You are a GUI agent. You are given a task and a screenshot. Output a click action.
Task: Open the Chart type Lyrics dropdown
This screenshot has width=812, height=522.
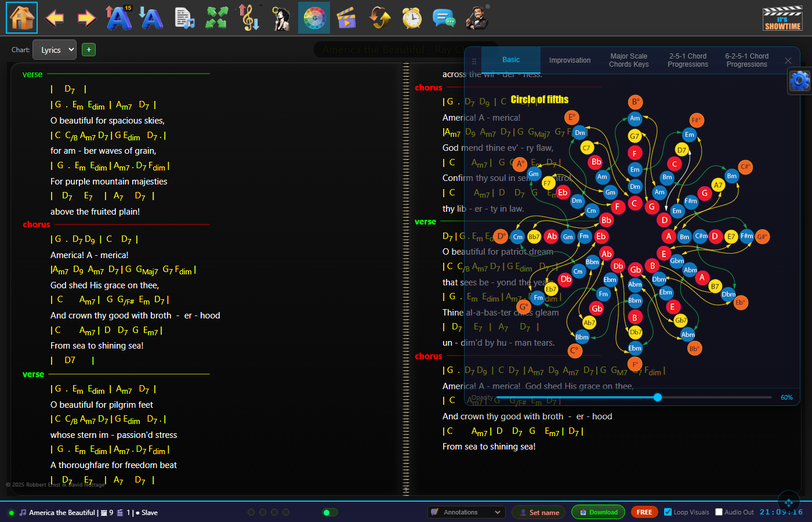point(55,50)
